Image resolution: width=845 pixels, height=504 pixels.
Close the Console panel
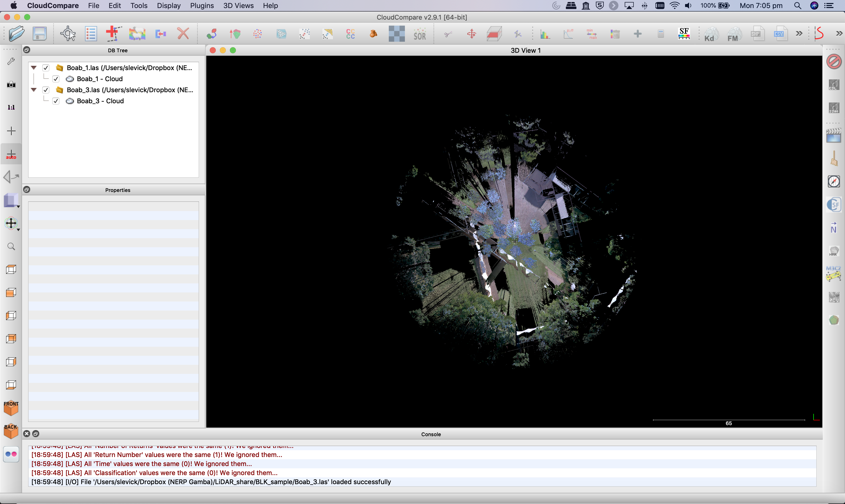click(26, 434)
